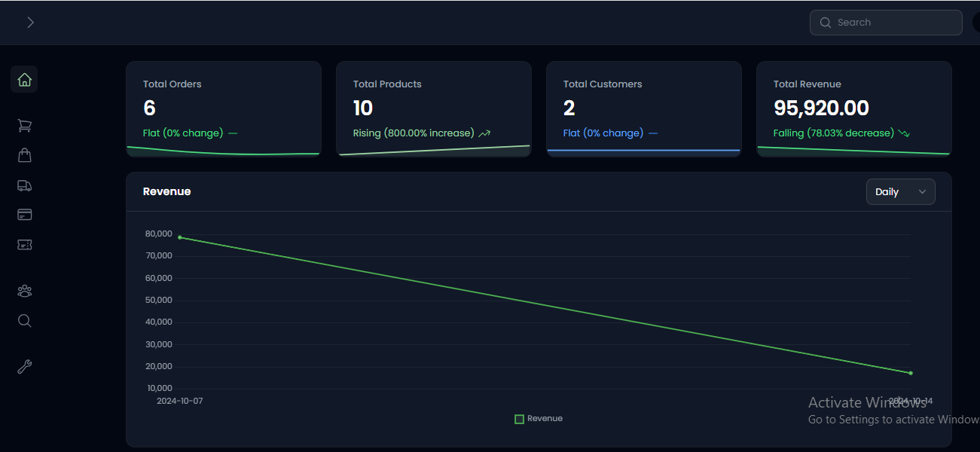Open the Daily interval dropdown

coord(900,191)
